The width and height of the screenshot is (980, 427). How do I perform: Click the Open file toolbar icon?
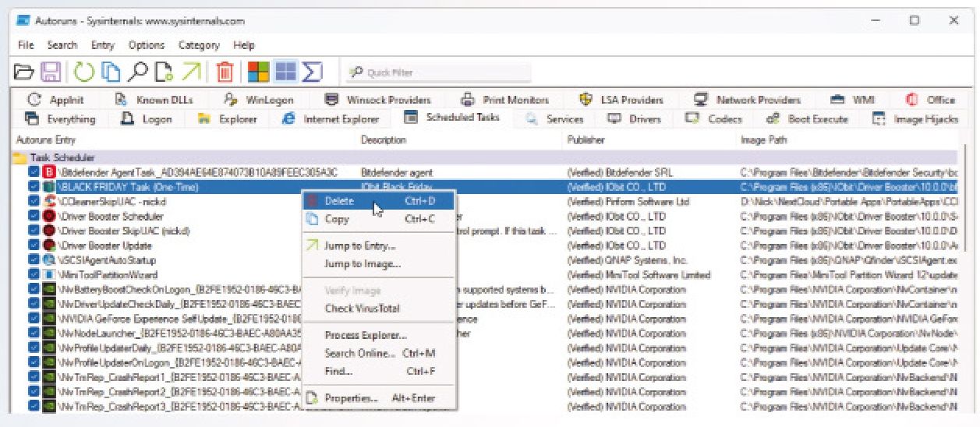tap(25, 72)
